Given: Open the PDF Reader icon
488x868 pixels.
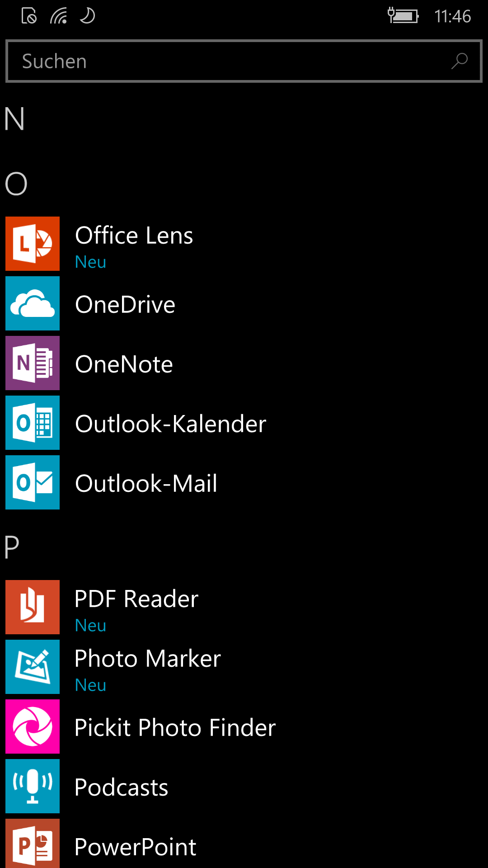Looking at the screenshot, I should coord(33,607).
